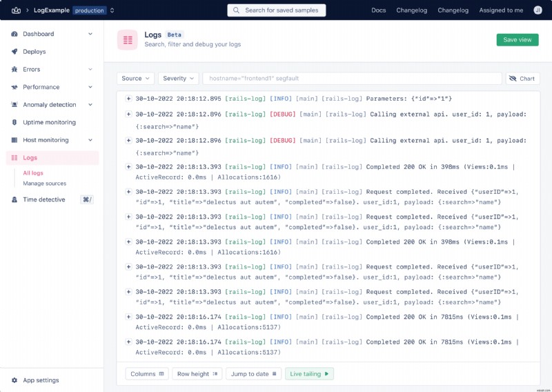This screenshot has width=552, height=392.
Task: Open the Source filter dropdown
Action: pyautogui.click(x=135, y=78)
